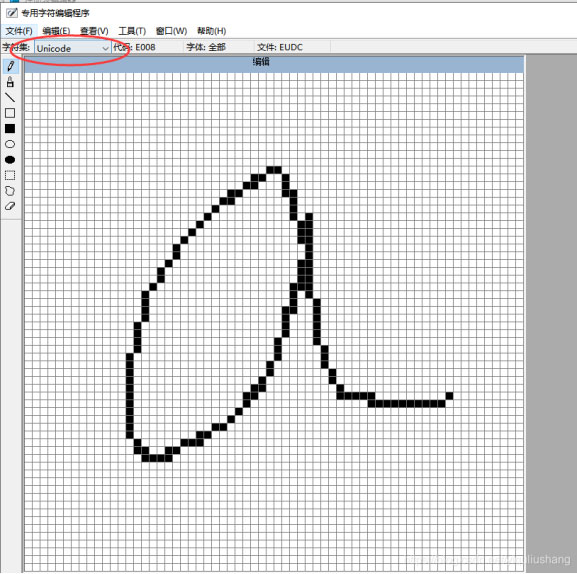The width and height of the screenshot is (577, 574).
Task: Choose the Eraser tool
Action: click(x=10, y=206)
